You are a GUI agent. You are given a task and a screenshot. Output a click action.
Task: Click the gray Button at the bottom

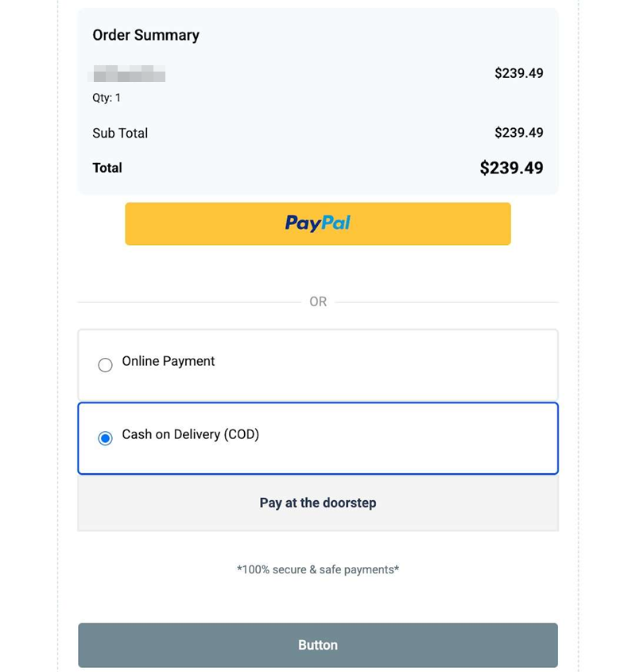318,645
